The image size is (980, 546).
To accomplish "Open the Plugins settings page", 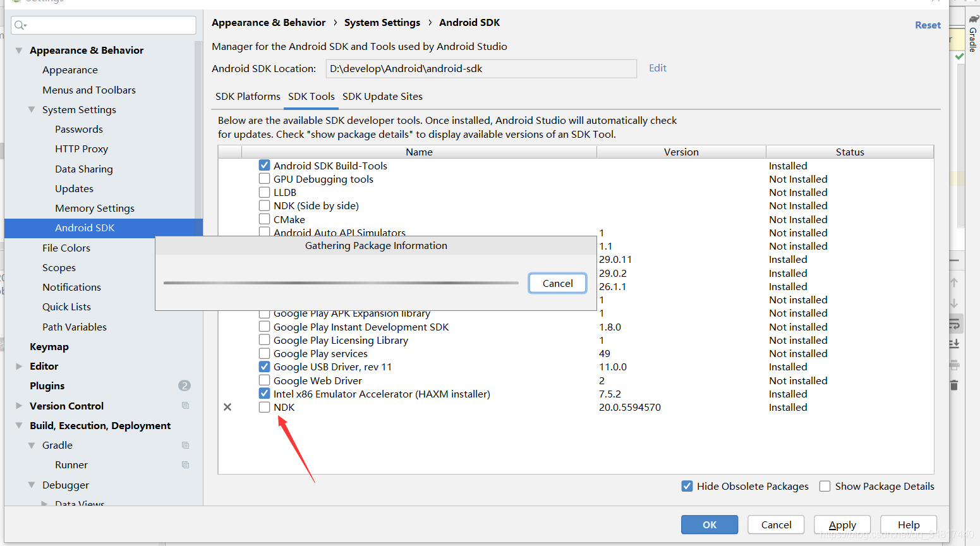I will (x=47, y=385).
